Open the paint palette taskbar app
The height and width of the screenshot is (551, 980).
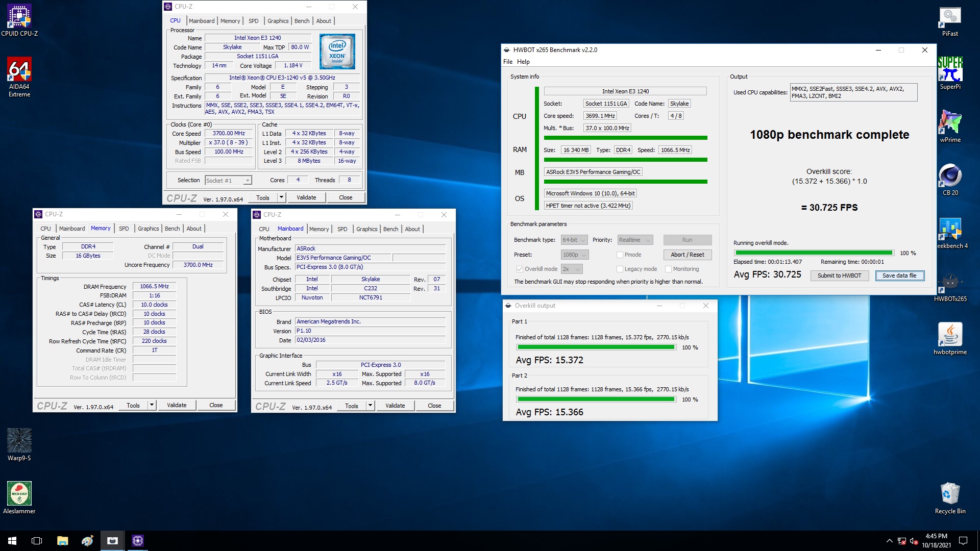pos(87,541)
